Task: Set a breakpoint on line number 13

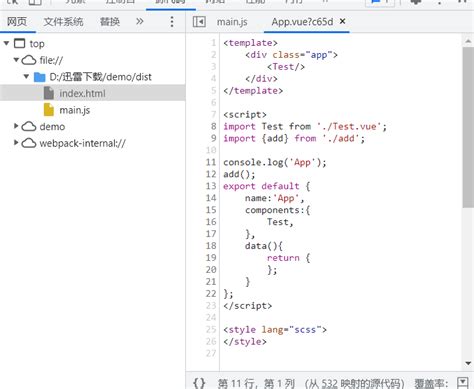Action: 211,186
